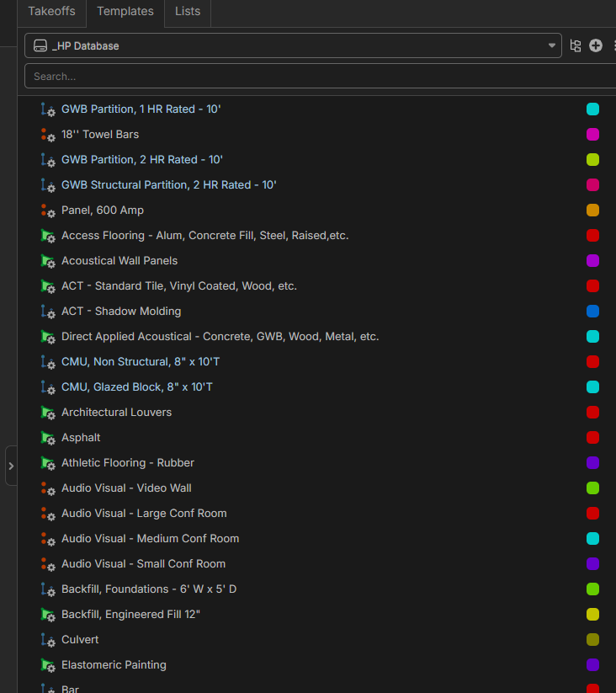The width and height of the screenshot is (616, 693).
Task: Select CMU, Glazed Block, 8" x 10'T template
Action: 136,387
